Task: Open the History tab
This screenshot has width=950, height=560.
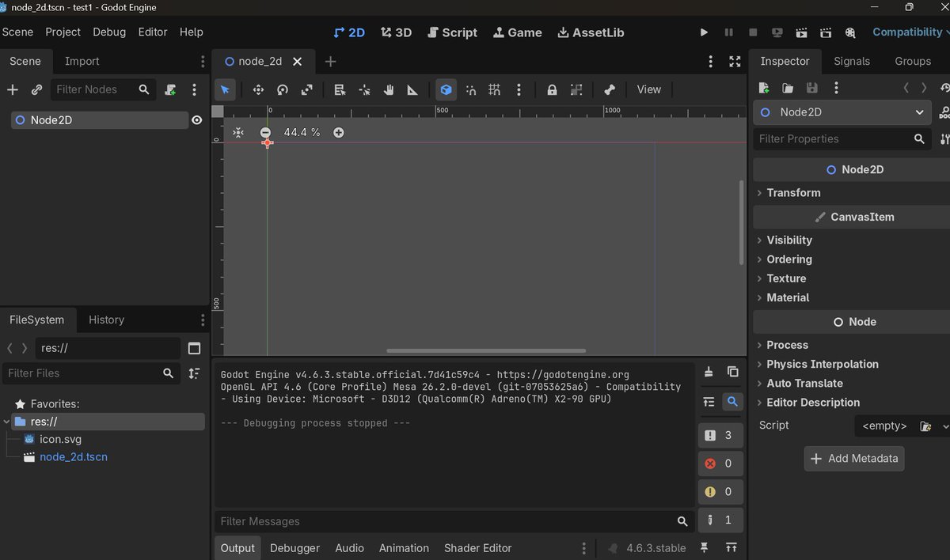Action: click(x=107, y=320)
